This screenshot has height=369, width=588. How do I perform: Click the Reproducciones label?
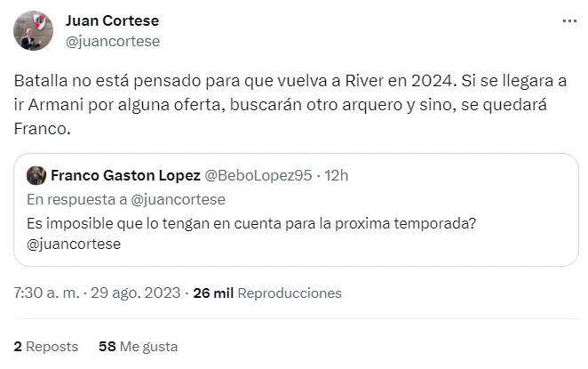pos(290,293)
